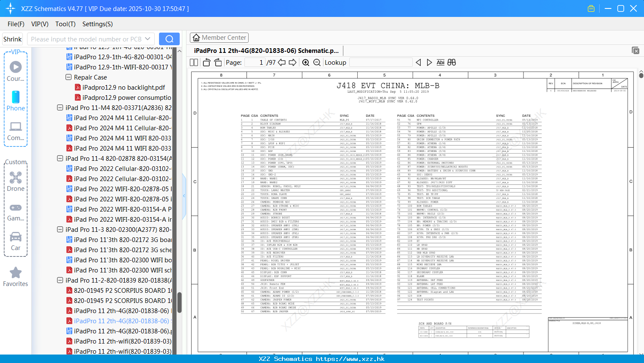The image size is (644, 363).
Task: Collapse the Repair Case folder
Action: [x=68, y=77]
